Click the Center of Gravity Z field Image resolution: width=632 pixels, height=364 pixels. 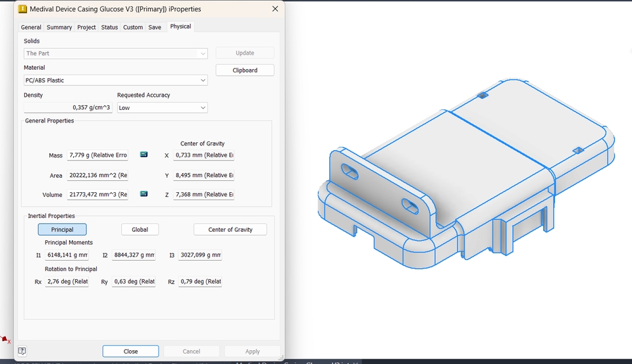pos(204,194)
